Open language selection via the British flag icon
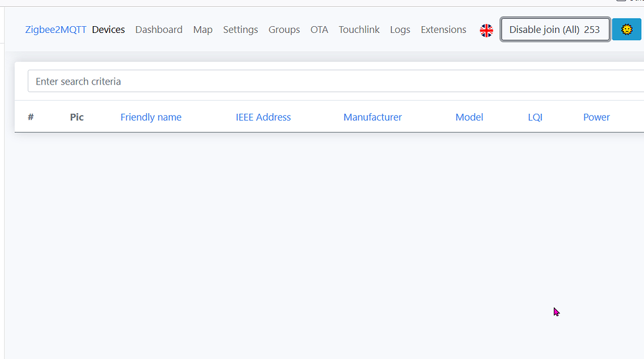 point(487,29)
